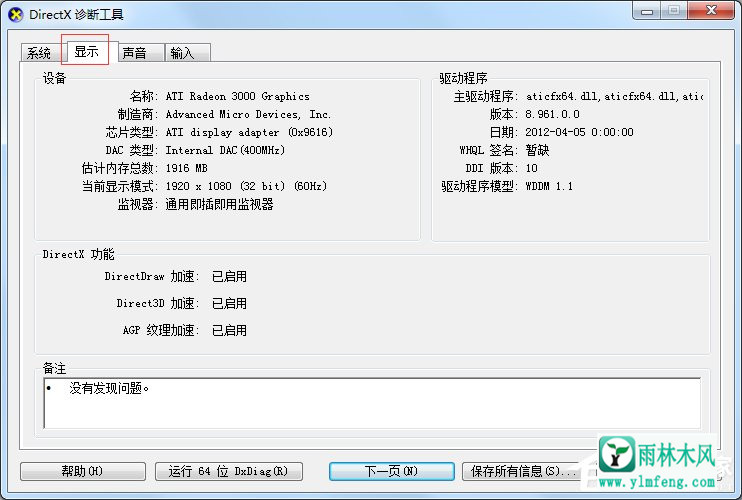
Task: Click Internal DAC(400MHz) value
Action: coord(225,150)
